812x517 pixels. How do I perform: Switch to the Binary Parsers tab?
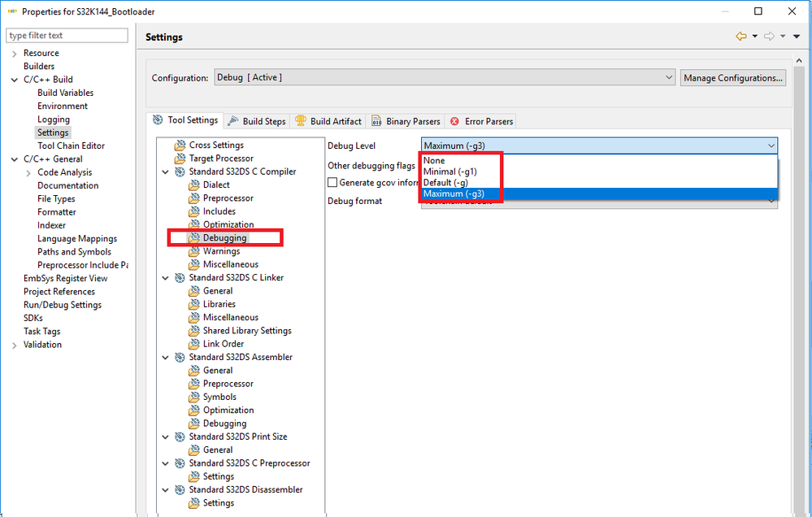(406, 121)
